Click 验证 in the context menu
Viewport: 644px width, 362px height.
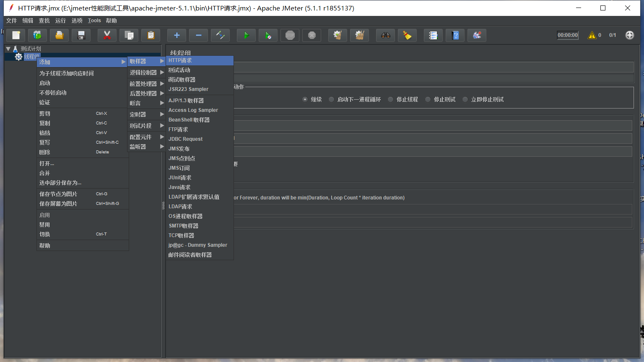pyautogui.click(x=83, y=102)
